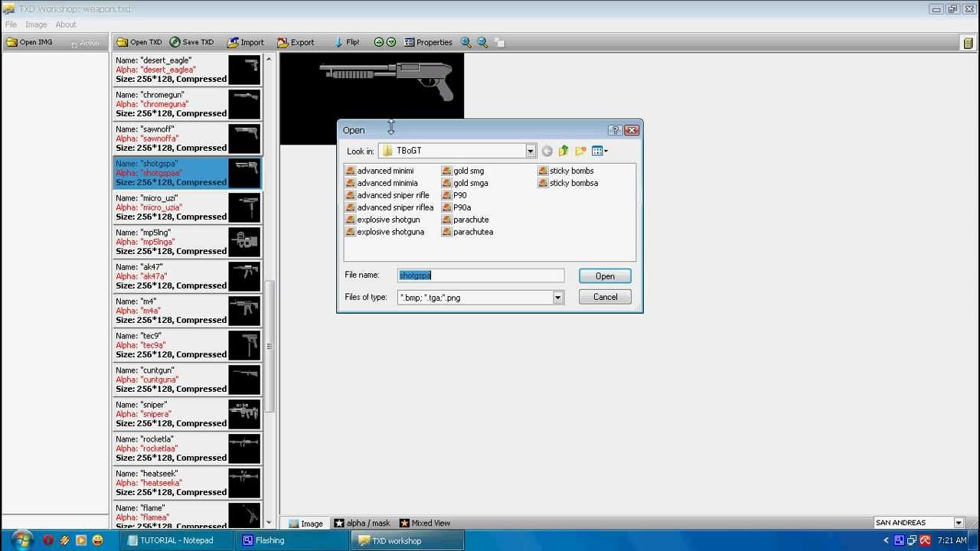Viewport: 980px width, 551px height.
Task: Select the Image view tab
Action: [305, 523]
